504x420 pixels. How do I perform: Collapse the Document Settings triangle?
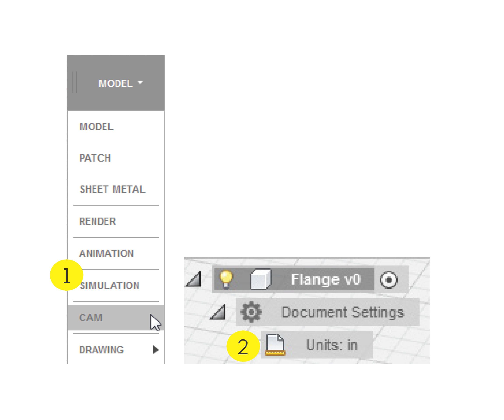218,312
